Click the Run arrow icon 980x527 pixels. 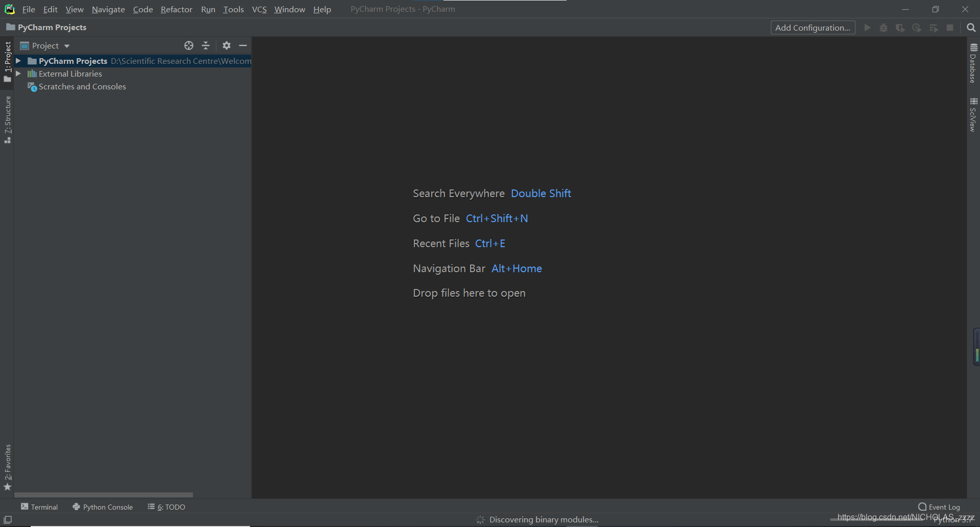pyautogui.click(x=867, y=28)
